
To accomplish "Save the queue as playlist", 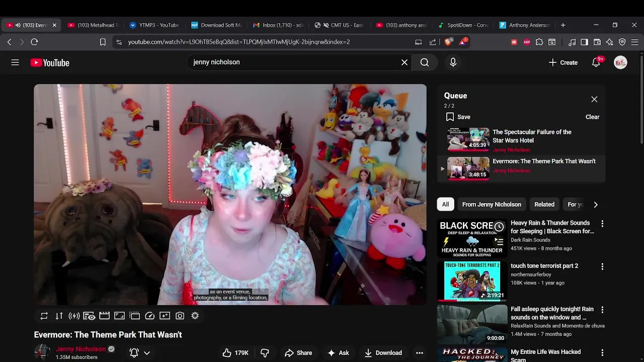I will pos(458,117).
